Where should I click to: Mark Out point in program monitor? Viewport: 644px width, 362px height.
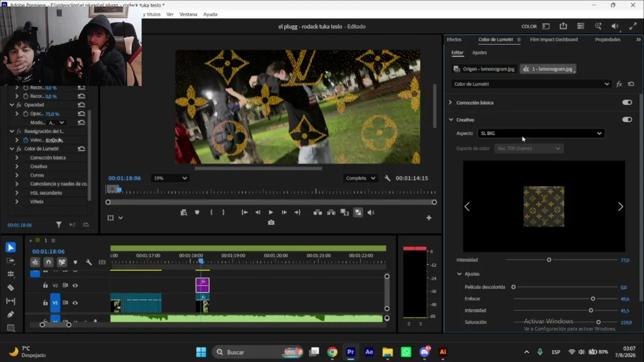[x=223, y=213]
